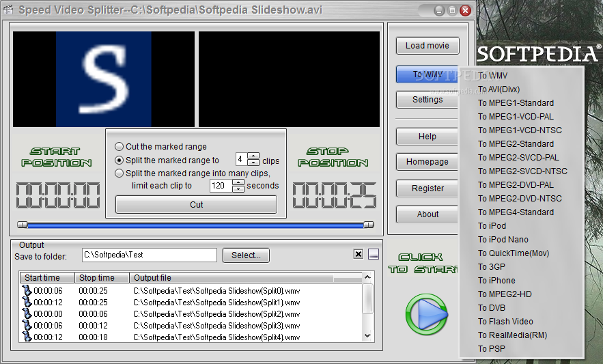Select Split the marked range to clips
Image resolution: width=603 pixels, height=364 pixels.
coord(120,160)
